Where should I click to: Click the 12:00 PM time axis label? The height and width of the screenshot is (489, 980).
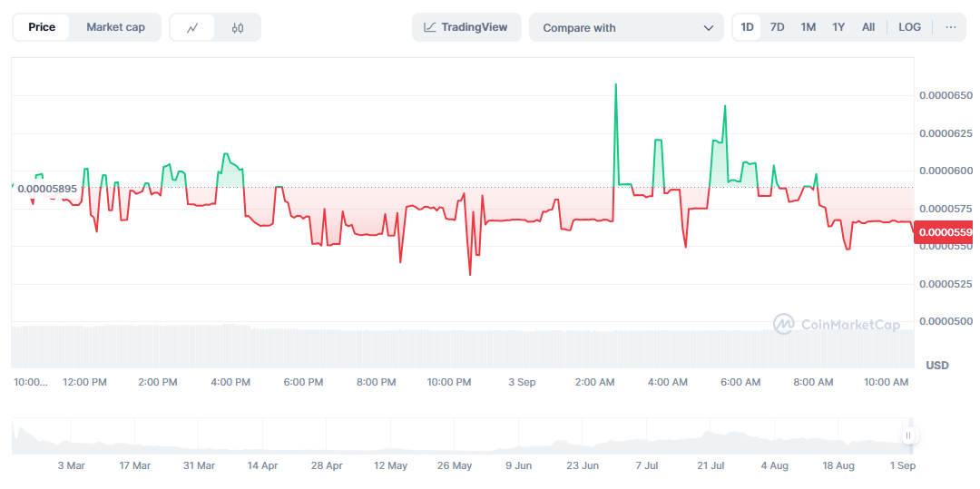pos(84,382)
